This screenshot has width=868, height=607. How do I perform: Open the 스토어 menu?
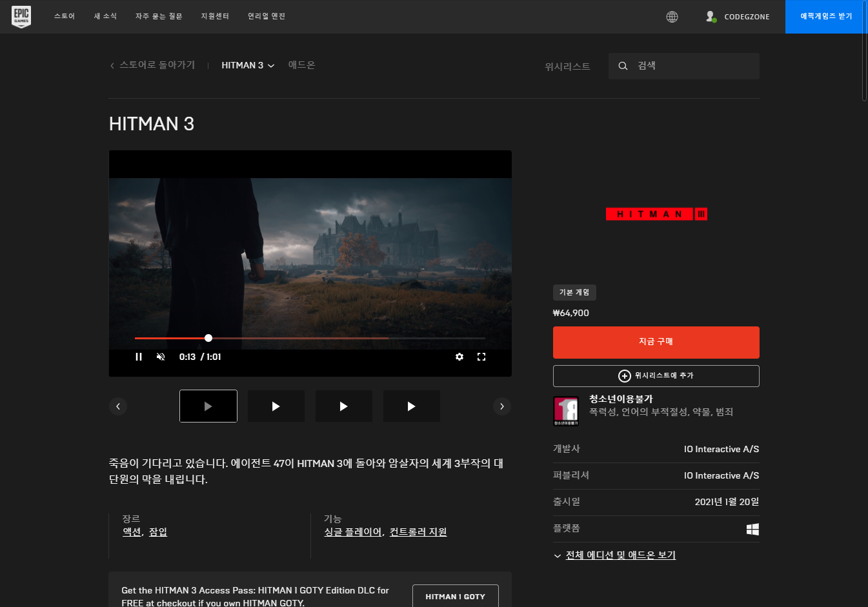tap(65, 17)
